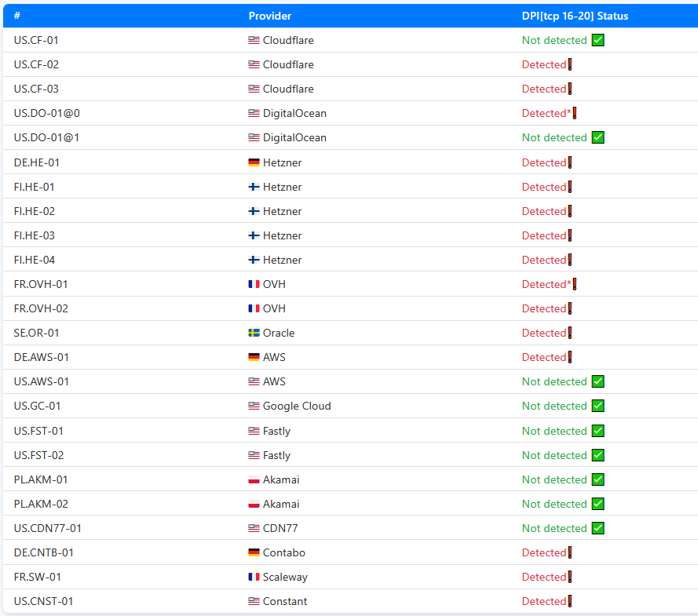Click the red exclamation icon for FR.OVH-01
Screen dimensions: 698x616
tap(575, 284)
